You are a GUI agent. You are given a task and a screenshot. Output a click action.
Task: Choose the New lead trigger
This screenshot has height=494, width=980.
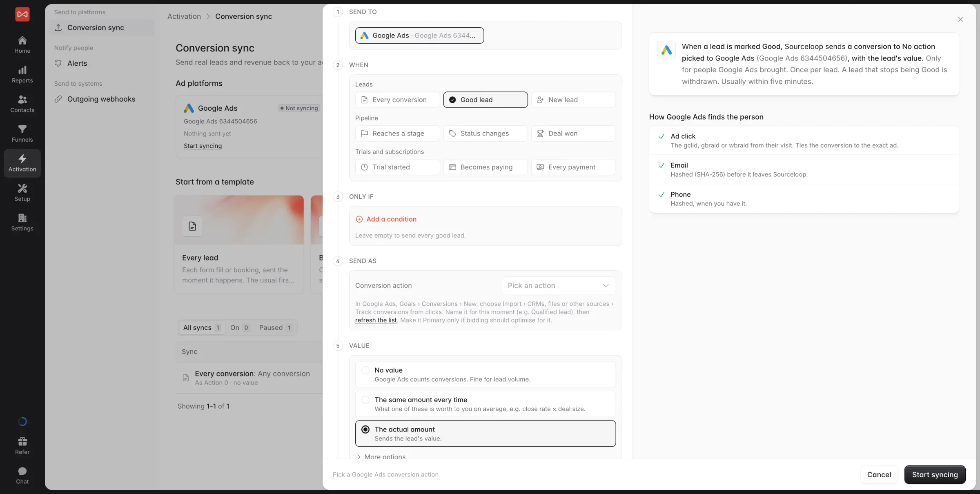573,100
